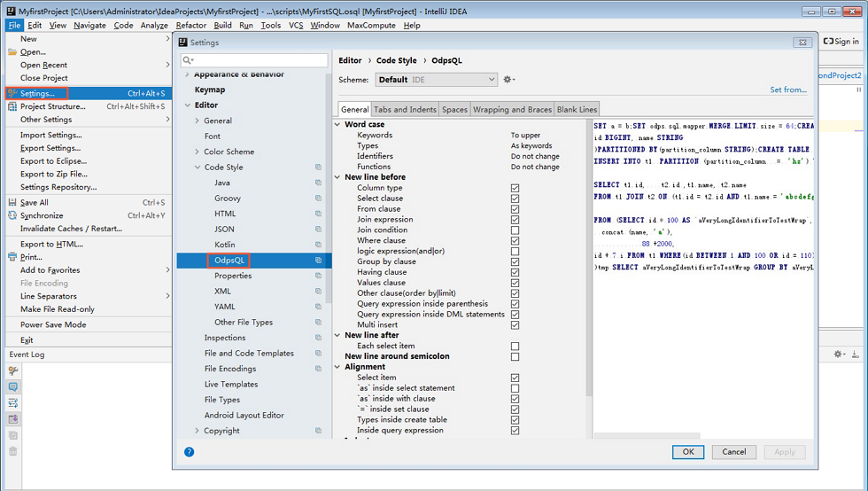Enable the Join condition checkbox
The image size is (868, 491).
[515, 230]
